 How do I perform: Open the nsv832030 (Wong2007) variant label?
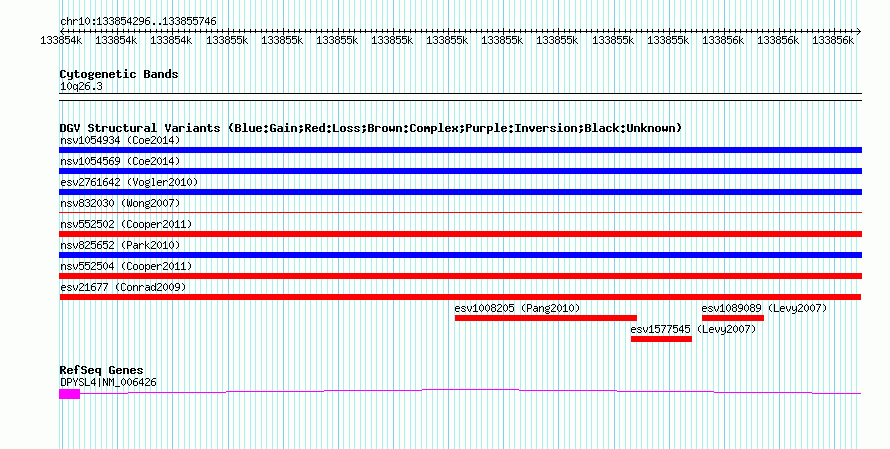[x=120, y=203]
